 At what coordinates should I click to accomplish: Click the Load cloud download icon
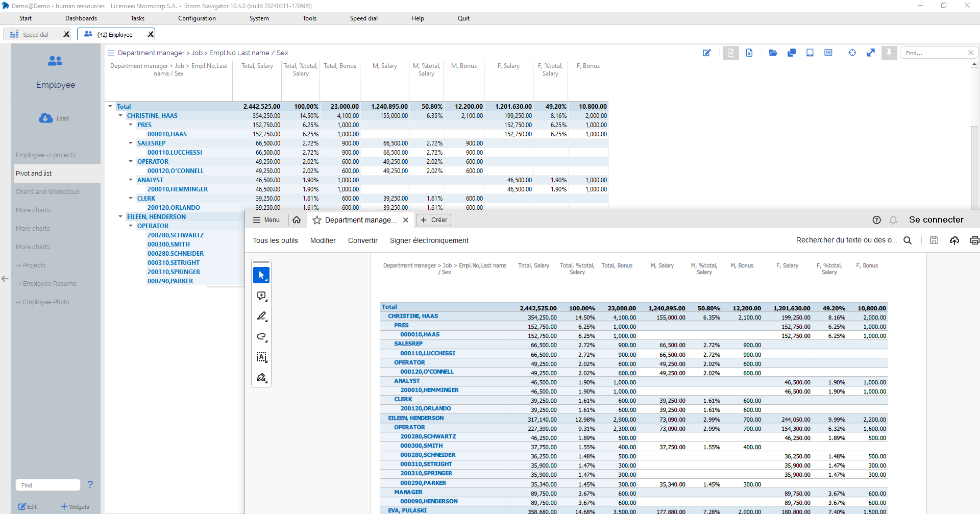46,118
